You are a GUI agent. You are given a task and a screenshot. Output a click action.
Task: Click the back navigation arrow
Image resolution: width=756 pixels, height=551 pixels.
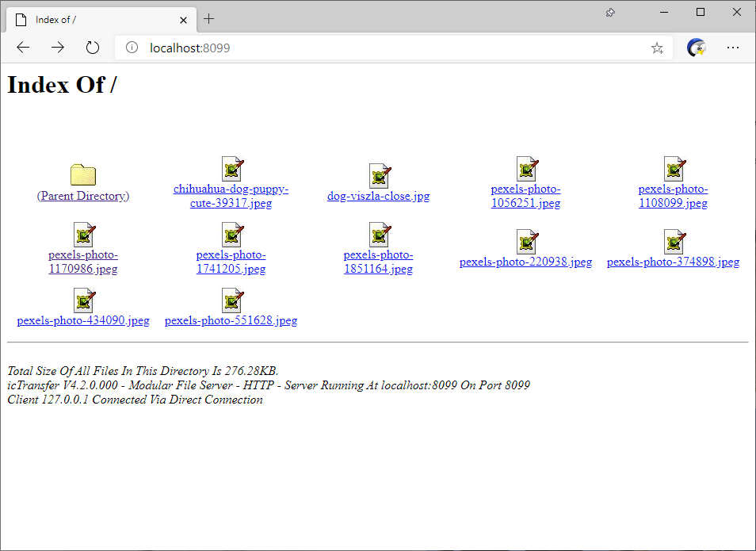(22, 48)
